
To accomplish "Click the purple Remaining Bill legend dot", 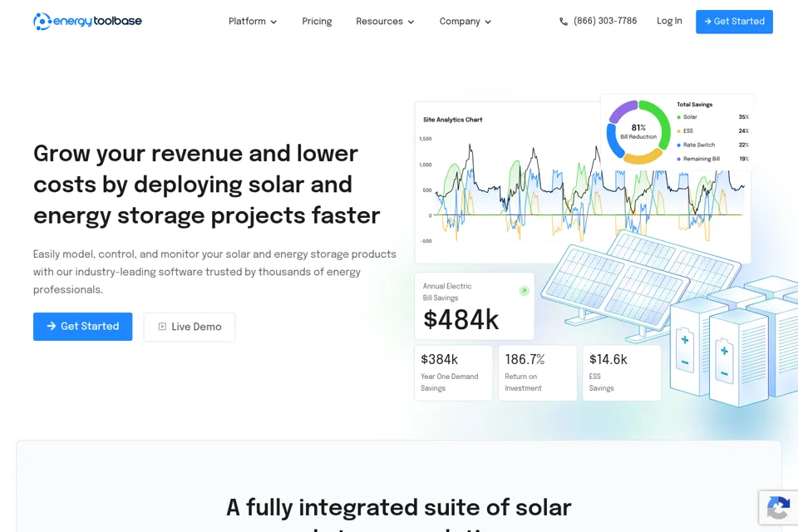I will [678, 160].
